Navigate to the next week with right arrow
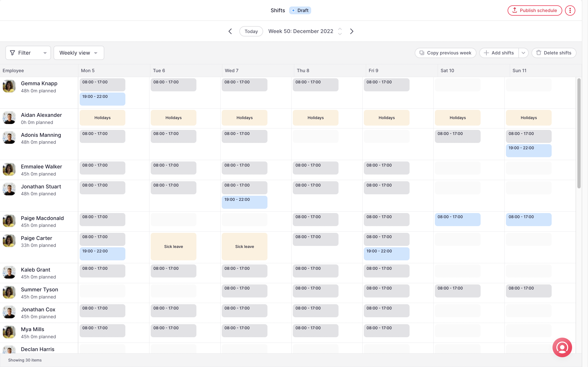Viewport: 588px width, 367px height. 352,31
